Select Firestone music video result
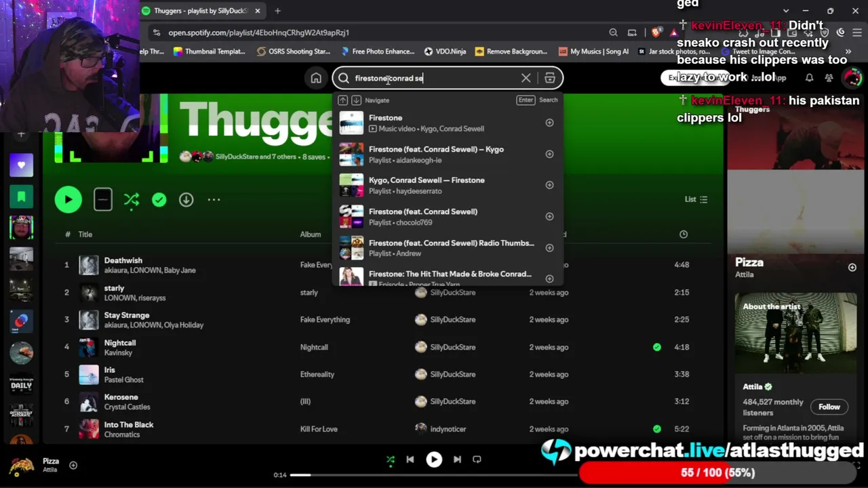 447,123
